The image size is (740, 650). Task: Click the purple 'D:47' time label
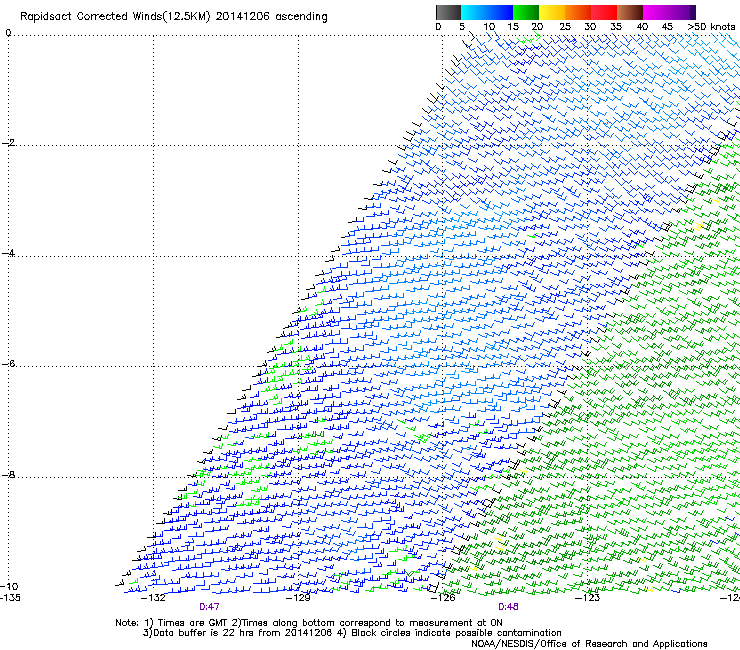pos(209,607)
